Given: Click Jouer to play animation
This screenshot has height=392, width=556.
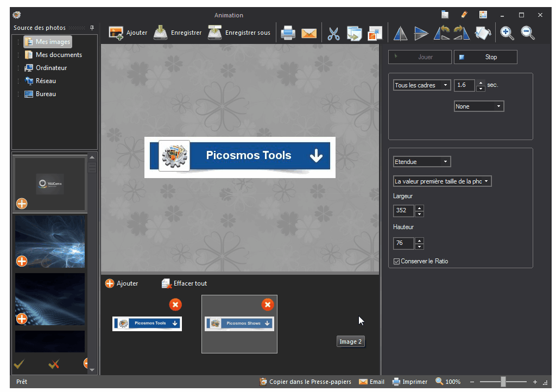Looking at the screenshot, I should [x=420, y=57].
